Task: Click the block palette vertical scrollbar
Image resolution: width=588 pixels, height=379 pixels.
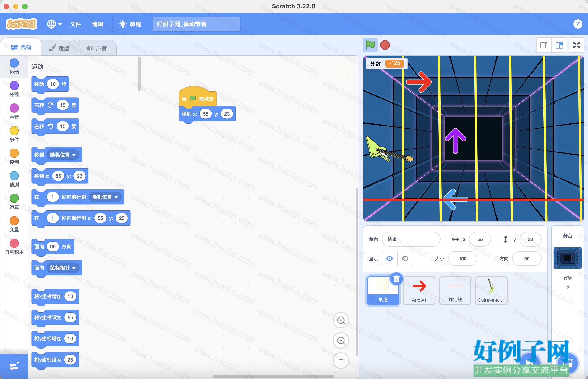Action: click(x=139, y=74)
